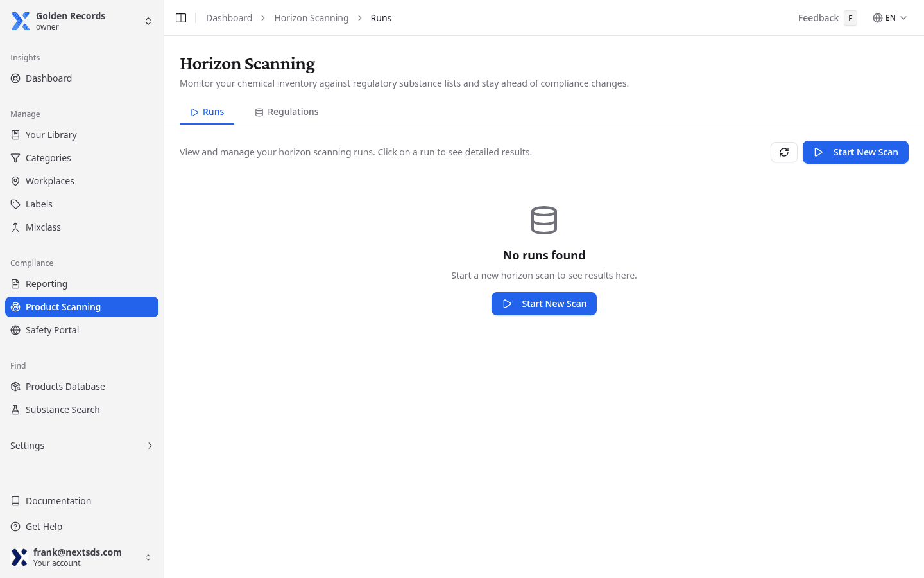Open the language selector dropdown
This screenshot has height=578, width=924.
tap(890, 17)
